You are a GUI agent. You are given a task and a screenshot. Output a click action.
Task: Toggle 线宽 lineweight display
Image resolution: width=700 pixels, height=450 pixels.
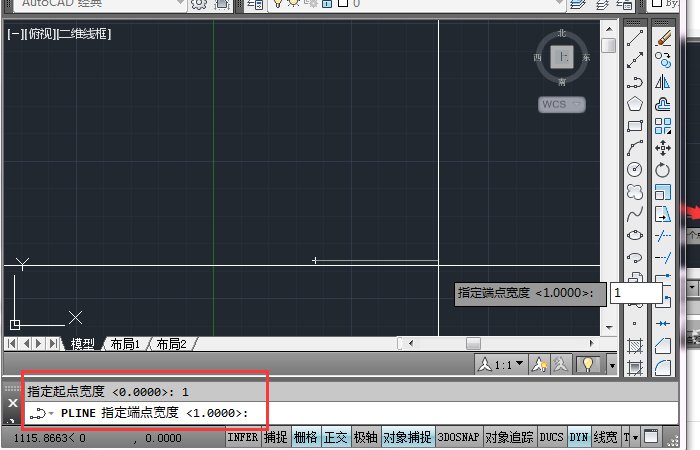[605, 437]
